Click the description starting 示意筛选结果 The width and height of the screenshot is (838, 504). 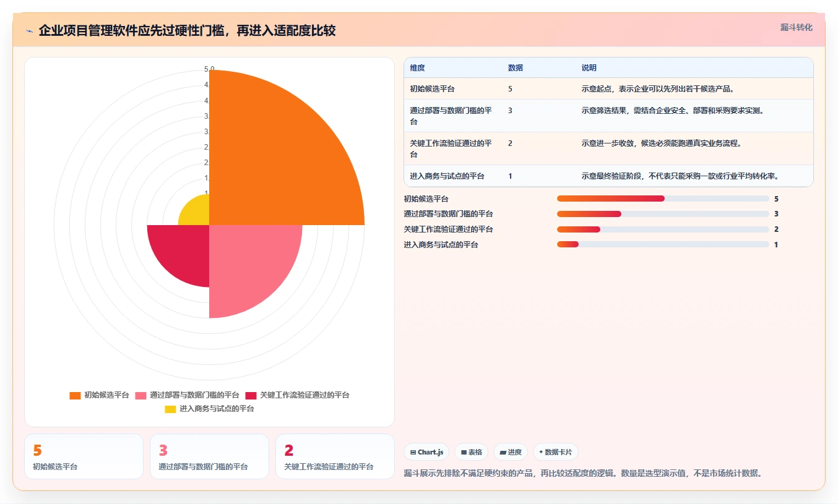coord(673,111)
